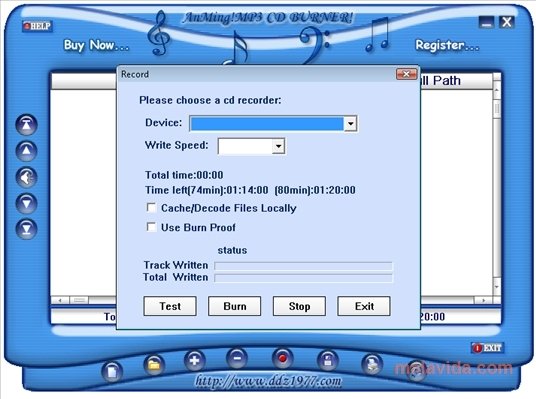Click the Total Written progress bar

coord(303,278)
